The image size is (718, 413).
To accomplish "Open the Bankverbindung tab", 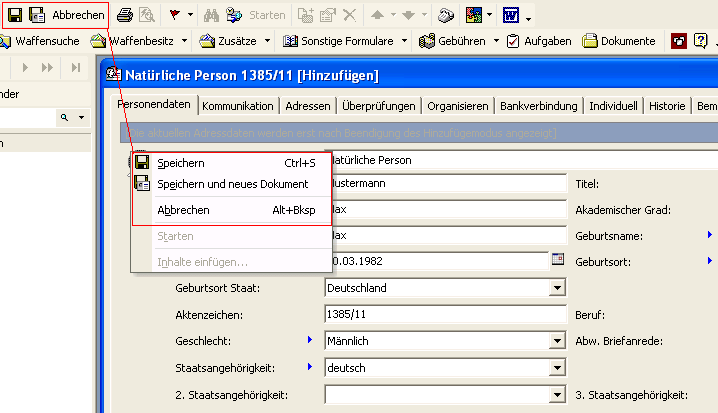I will pyautogui.click(x=538, y=106).
